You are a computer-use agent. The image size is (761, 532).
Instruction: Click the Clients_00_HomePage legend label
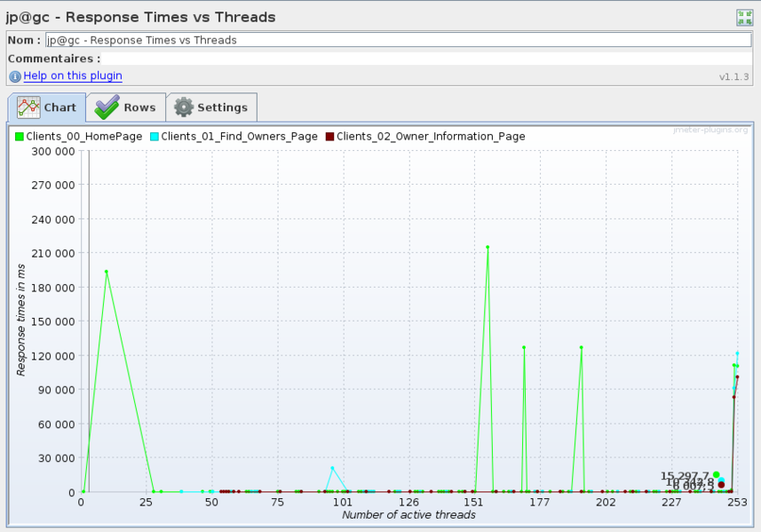point(84,137)
